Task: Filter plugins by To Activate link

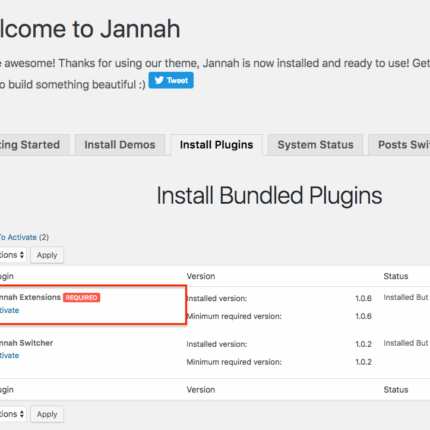Action: (x=18, y=237)
